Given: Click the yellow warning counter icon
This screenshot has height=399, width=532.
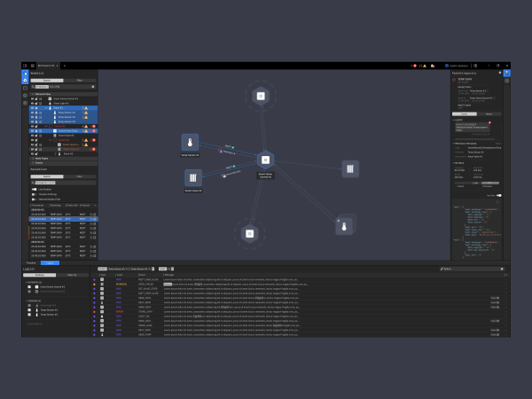Looking at the screenshot, I should (x=425, y=66).
